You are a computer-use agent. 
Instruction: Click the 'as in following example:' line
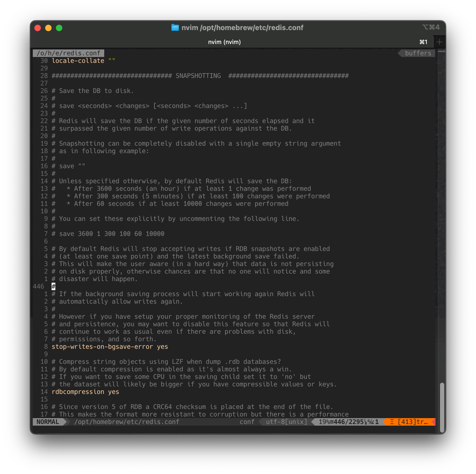click(100, 151)
